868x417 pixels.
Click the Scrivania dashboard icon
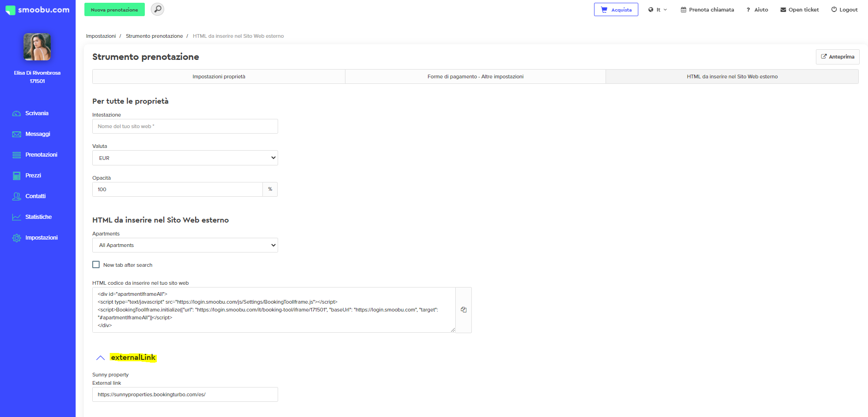17,113
